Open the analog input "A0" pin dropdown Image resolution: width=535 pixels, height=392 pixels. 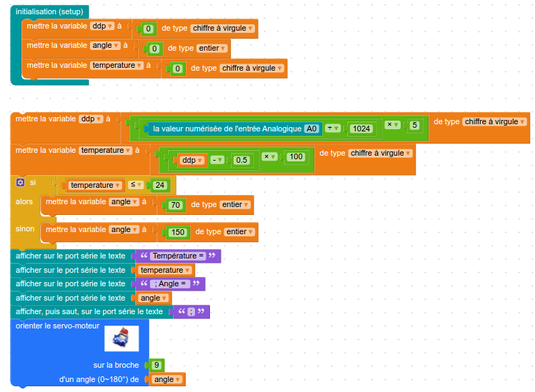311,129
